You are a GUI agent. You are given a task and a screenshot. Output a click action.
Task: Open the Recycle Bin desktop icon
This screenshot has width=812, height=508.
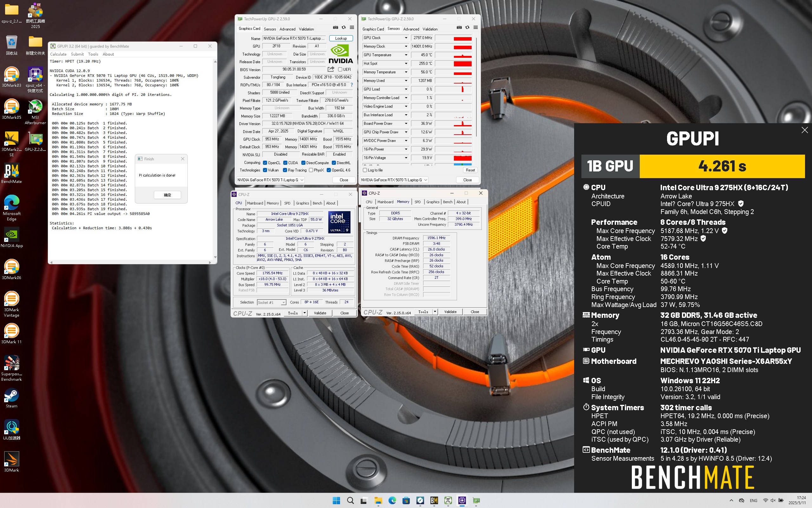(x=12, y=45)
